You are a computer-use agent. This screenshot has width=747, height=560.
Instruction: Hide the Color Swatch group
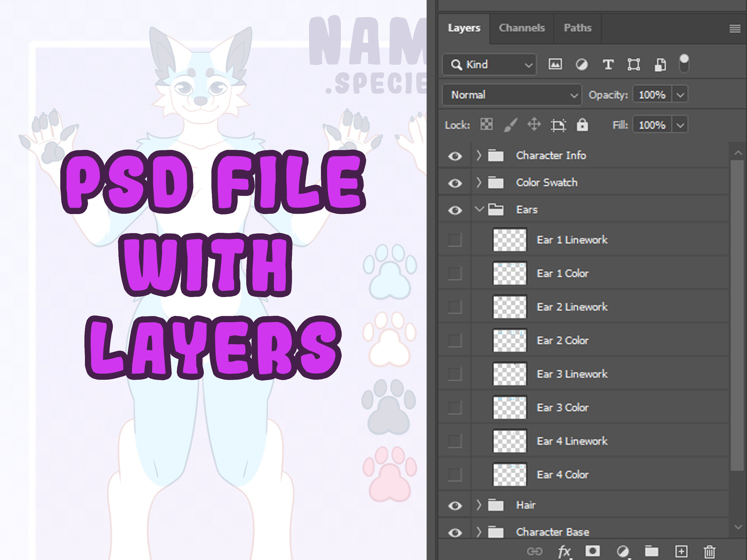(455, 183)
